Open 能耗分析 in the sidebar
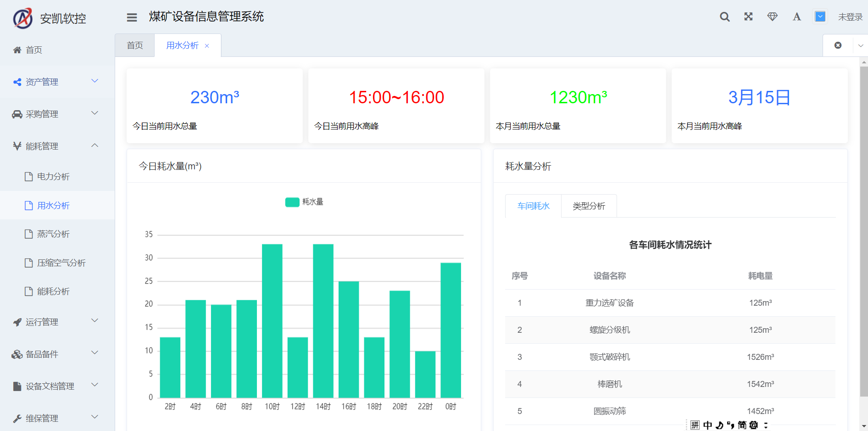This screenshot has height=431, width=868. 57,291
